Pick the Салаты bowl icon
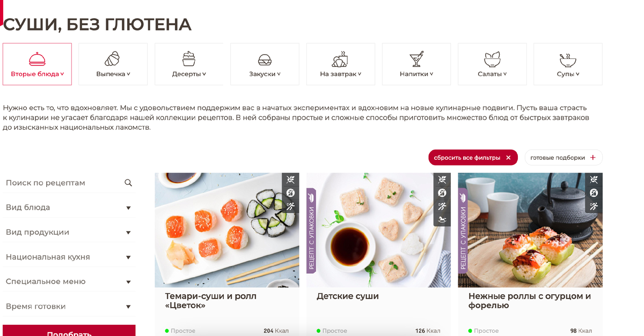 click(x=492, y=58)
